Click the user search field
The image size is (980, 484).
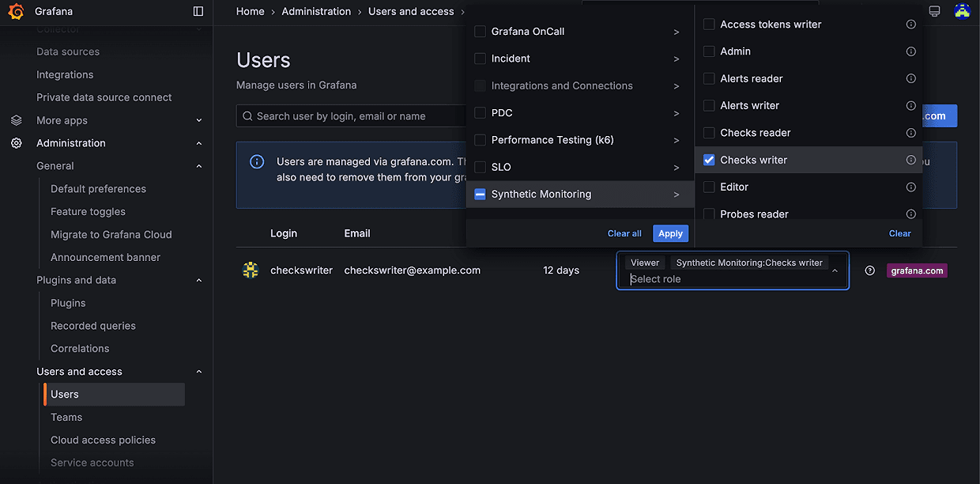coord(356,115)
